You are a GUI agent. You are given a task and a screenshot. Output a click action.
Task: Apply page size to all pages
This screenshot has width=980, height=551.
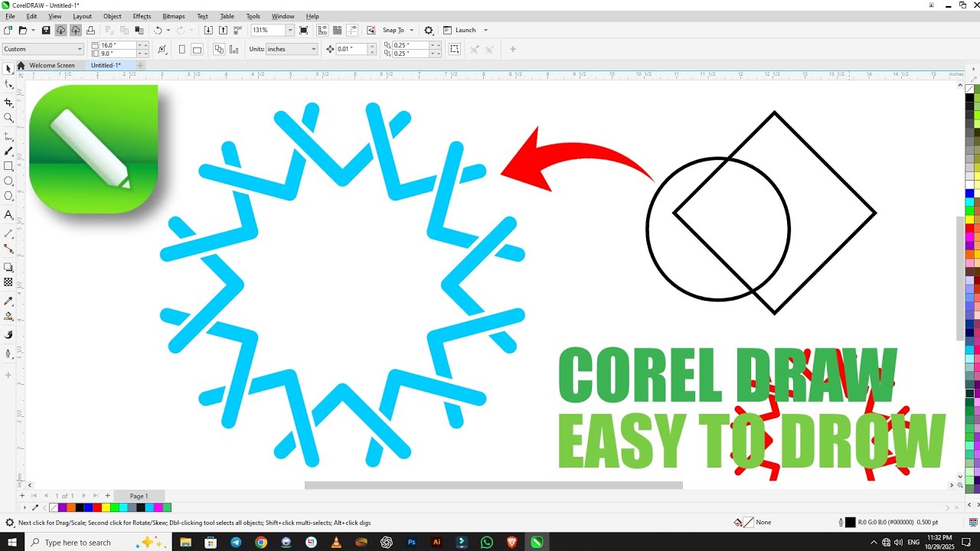[218, 50]
